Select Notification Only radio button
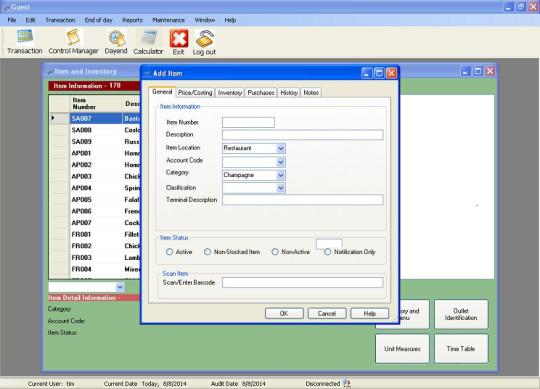 point(328,252)
